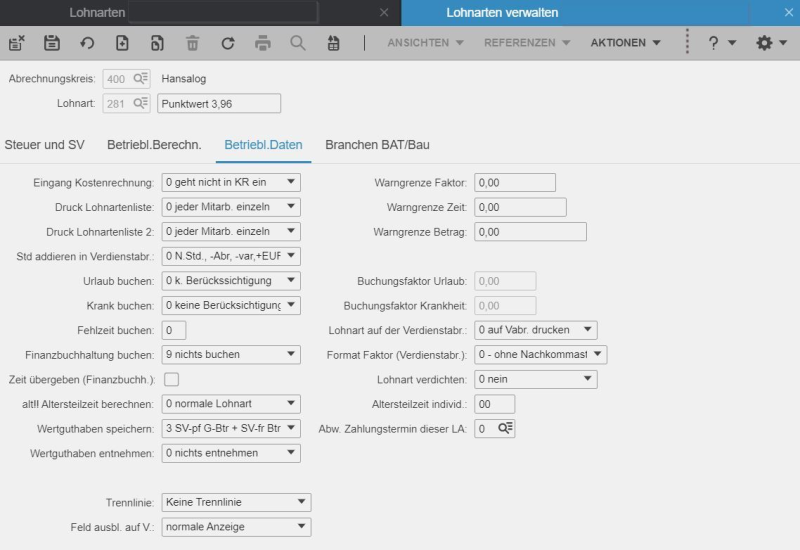Click the Buchungsfaktor Urlaub field
The height and width of the screenshot is (550, 800).
point(505,281)
